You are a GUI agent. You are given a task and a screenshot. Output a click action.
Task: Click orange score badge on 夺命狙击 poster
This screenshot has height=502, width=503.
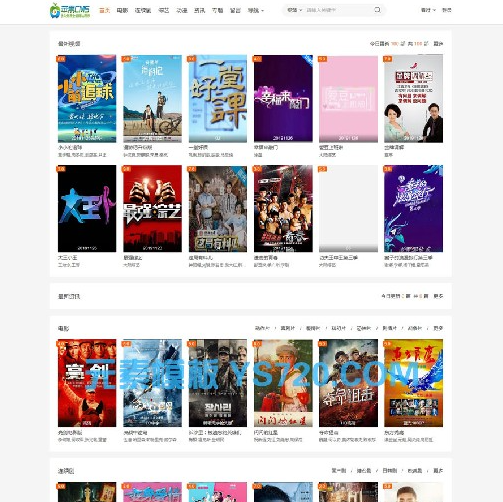pos(322,343)
